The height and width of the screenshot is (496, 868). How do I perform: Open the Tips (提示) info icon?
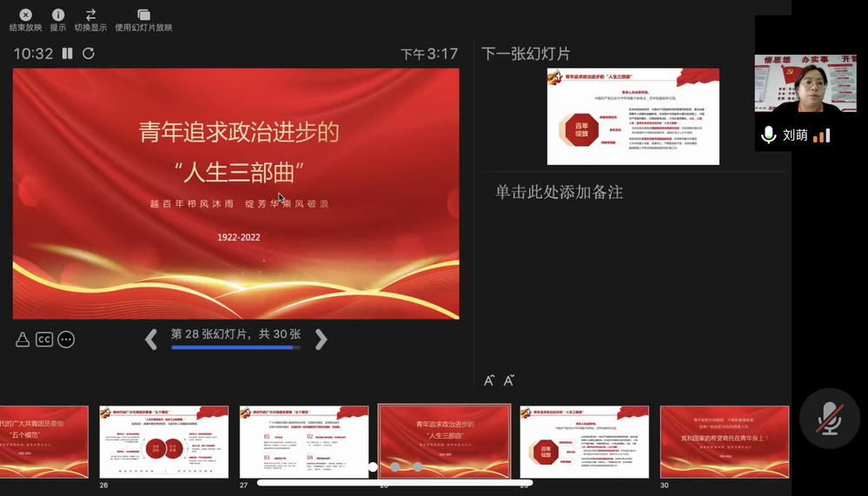point(58,15)
